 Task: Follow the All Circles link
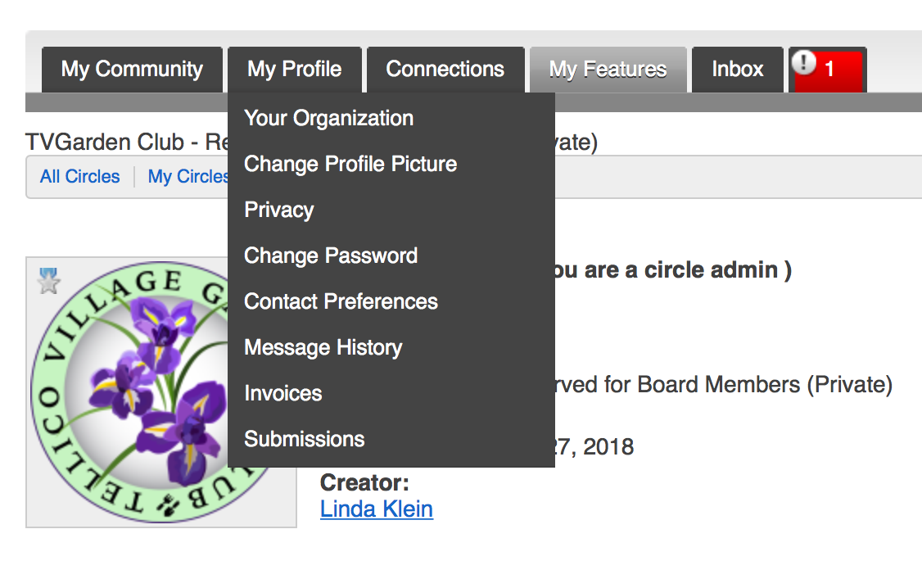[80, 176]
